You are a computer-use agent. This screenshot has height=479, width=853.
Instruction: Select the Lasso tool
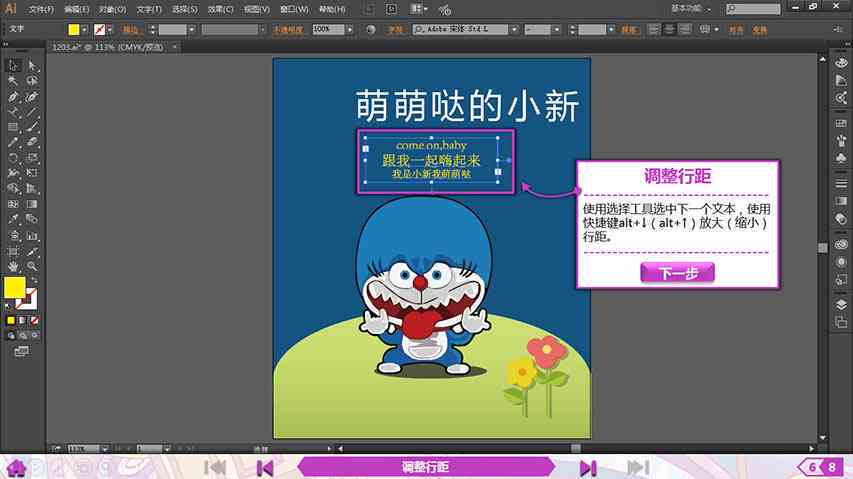[x=32, y=81]
